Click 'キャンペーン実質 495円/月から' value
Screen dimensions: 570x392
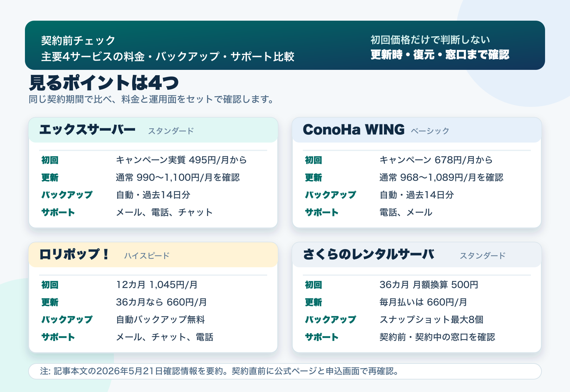(181, 160)
